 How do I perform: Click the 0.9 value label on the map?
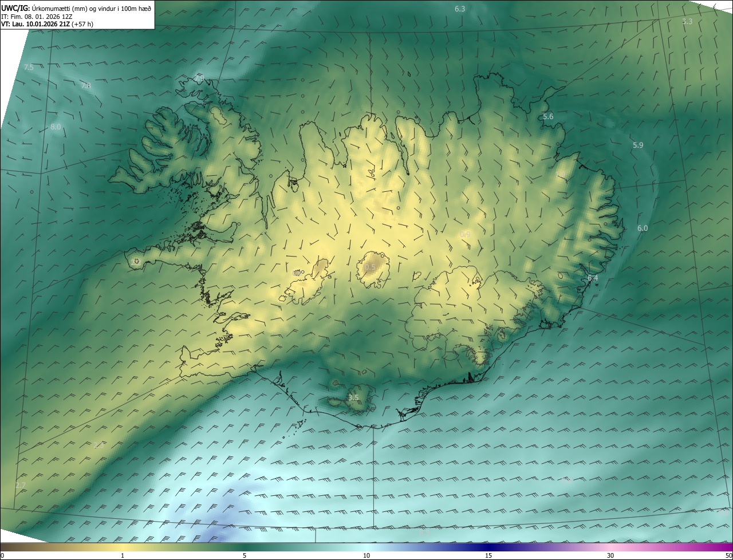click(465, 235)
